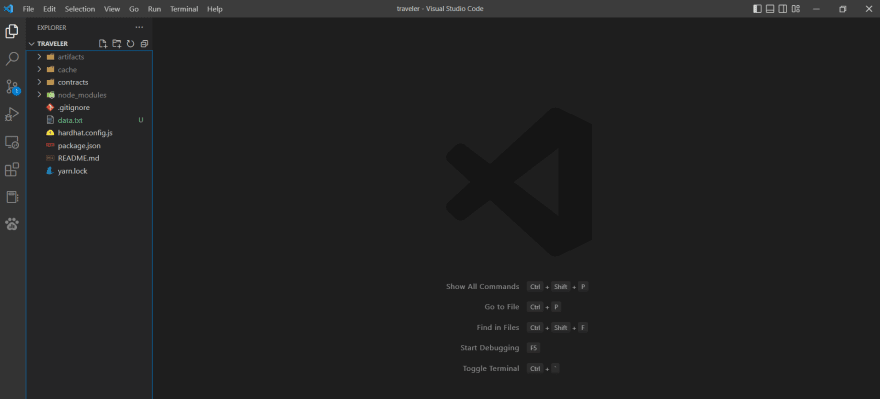Open the Explorer view in activity bar
This screenshot has height=399, width=880.
12,31
